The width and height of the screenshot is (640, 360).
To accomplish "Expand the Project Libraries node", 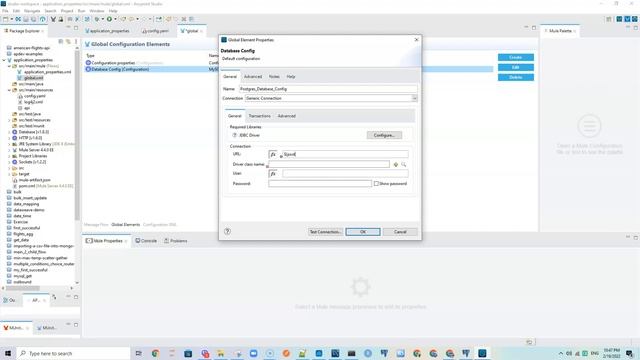I will pyautogui.click(x=9, y=156).
